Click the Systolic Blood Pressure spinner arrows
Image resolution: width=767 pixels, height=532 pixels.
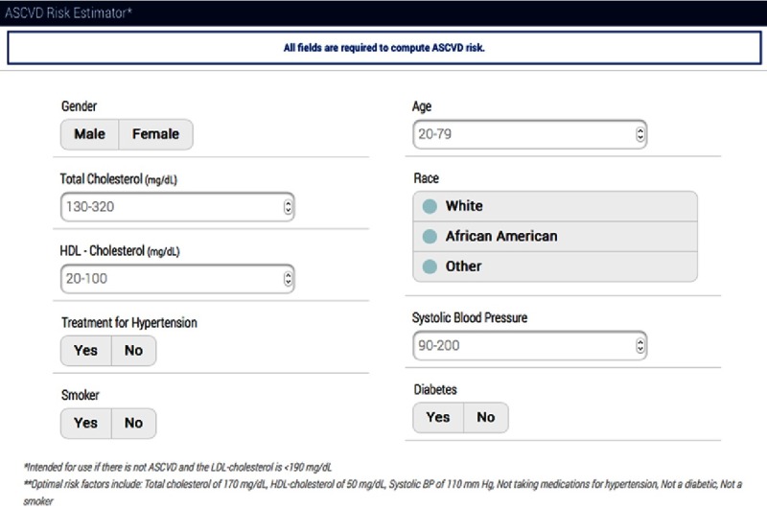[640, 345]
